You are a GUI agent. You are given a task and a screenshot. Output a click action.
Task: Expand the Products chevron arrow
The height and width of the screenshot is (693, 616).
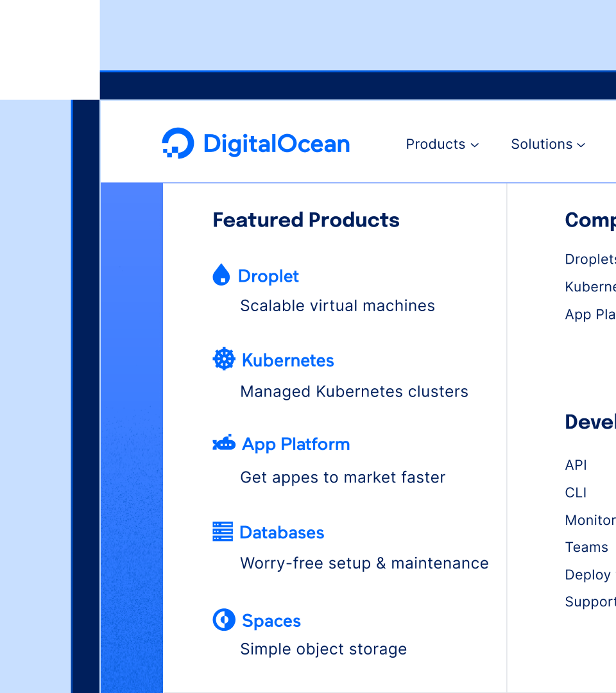coord(475,145)
